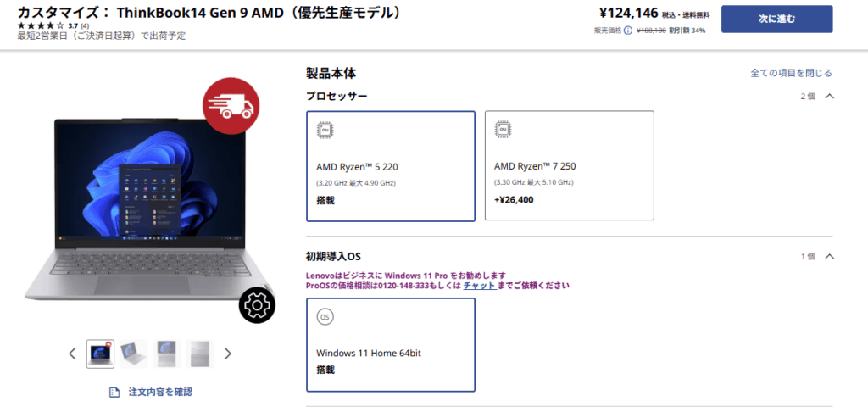
Task: Select the AMD Ryzen 5 220 processor option
Action: click(391, 166)
